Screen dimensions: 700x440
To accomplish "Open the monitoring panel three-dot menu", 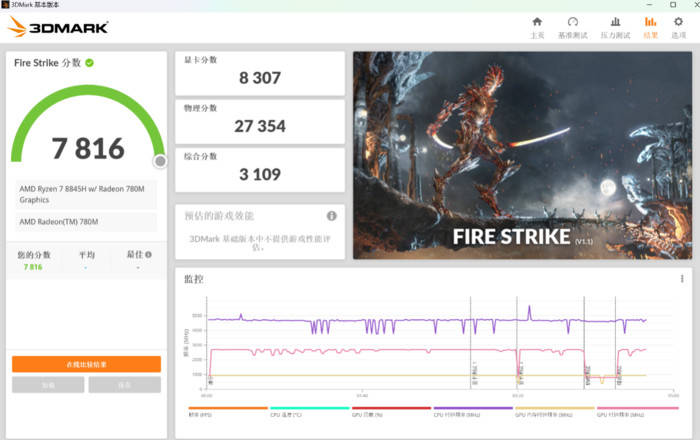I will pyautogui.click(x=682, y=279).
